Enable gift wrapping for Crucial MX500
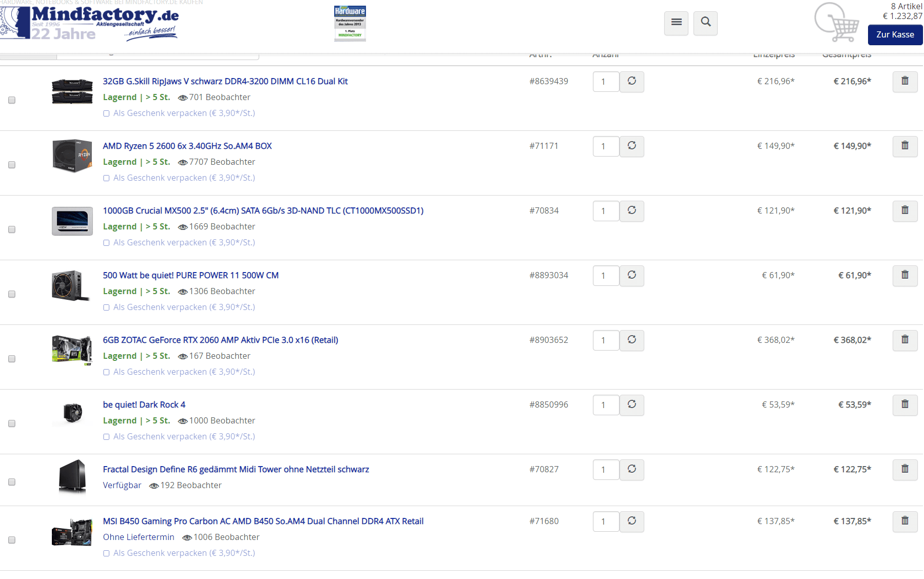The image size is (924, 579). pyautogui.click(x=106, y=243)
